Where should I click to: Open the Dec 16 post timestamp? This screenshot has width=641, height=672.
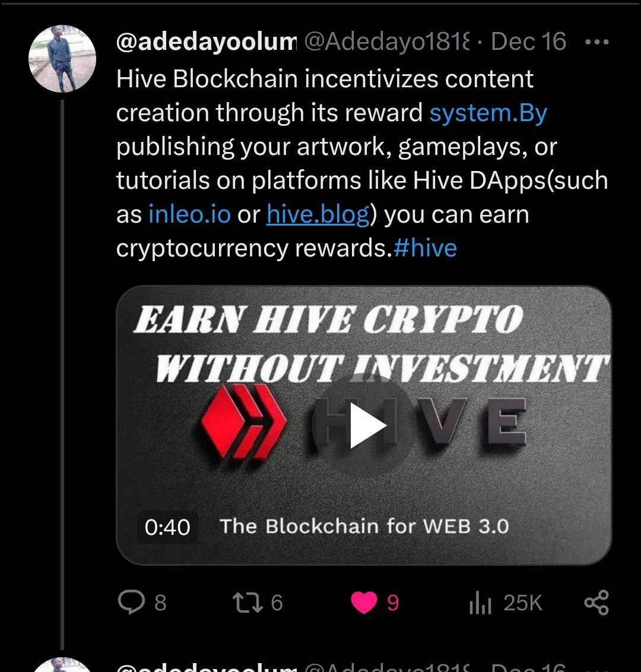point(528,42)
